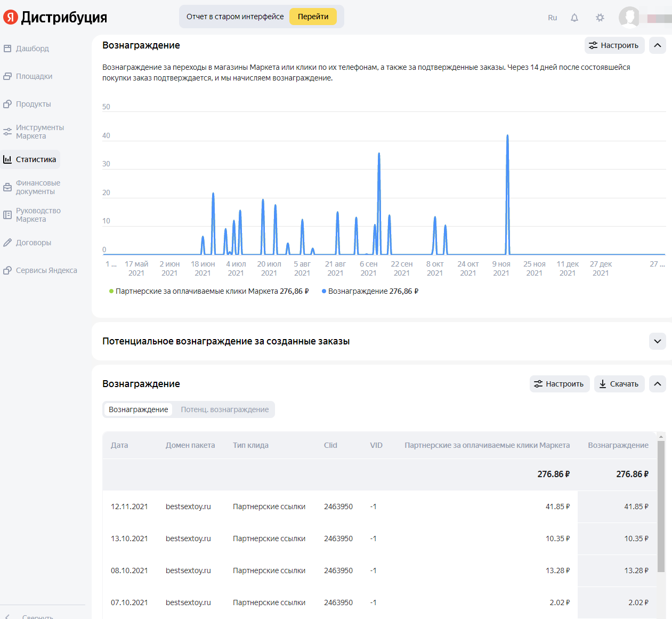Switch language via the Ru selector
672x619 pixels.
tap(552, 18)
